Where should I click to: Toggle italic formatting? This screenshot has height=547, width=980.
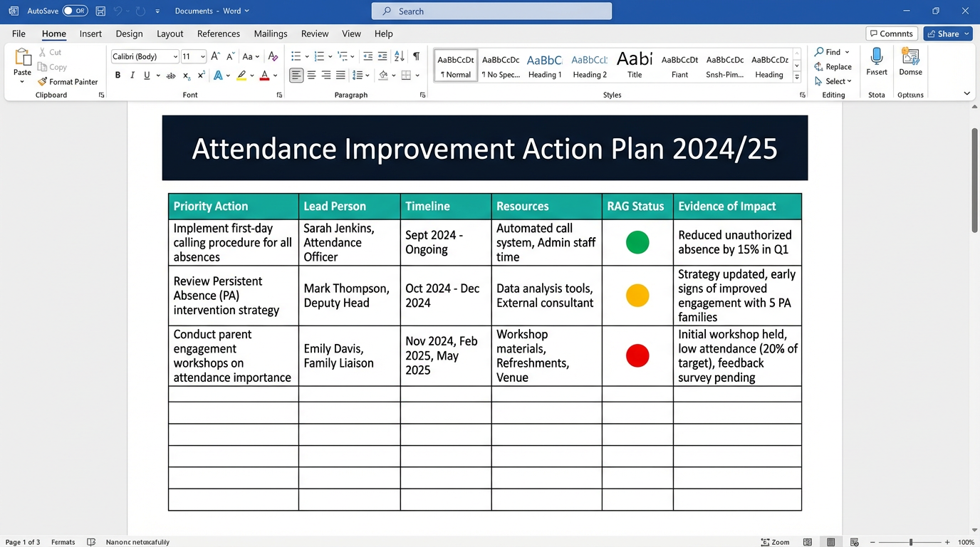pyautogui.click(x=132, y=75)
